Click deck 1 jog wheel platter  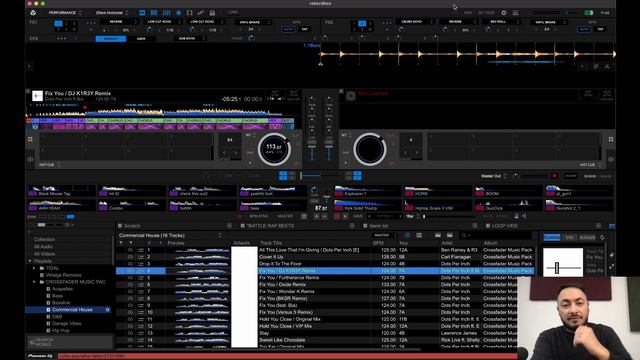(x=274, y=149)
